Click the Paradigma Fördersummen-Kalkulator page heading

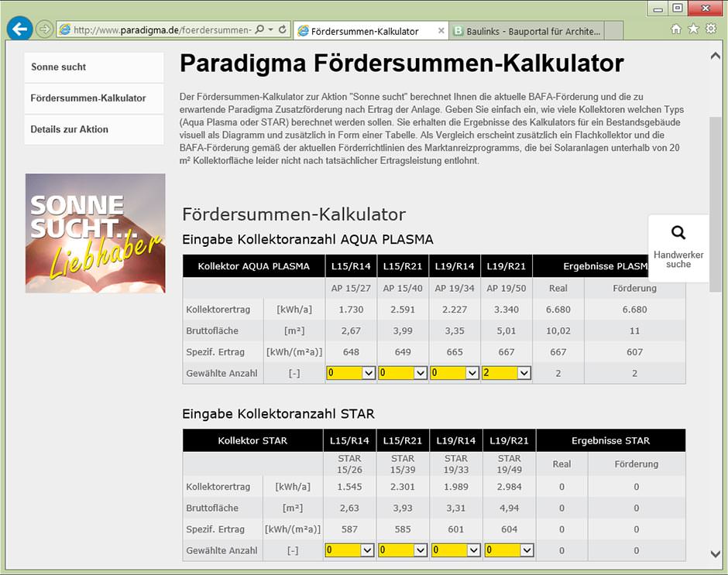pyautogui.click(x=402, y=63)
